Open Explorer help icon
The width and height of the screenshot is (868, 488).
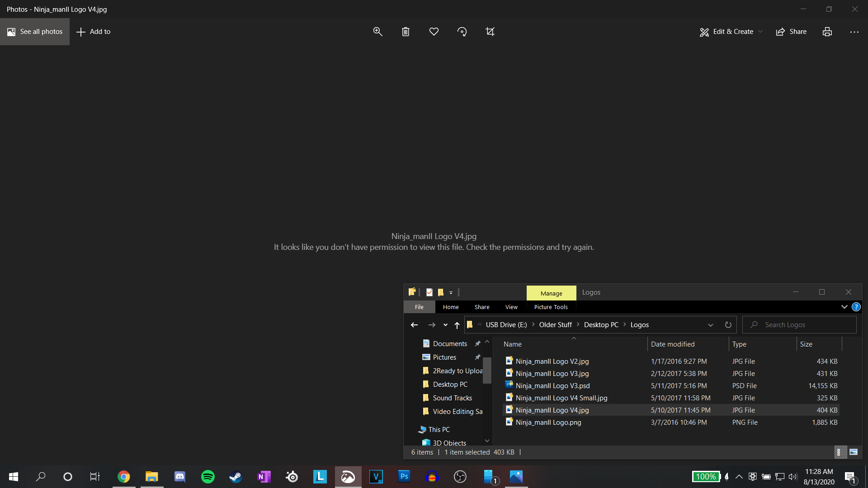click(x=856, y=307)
